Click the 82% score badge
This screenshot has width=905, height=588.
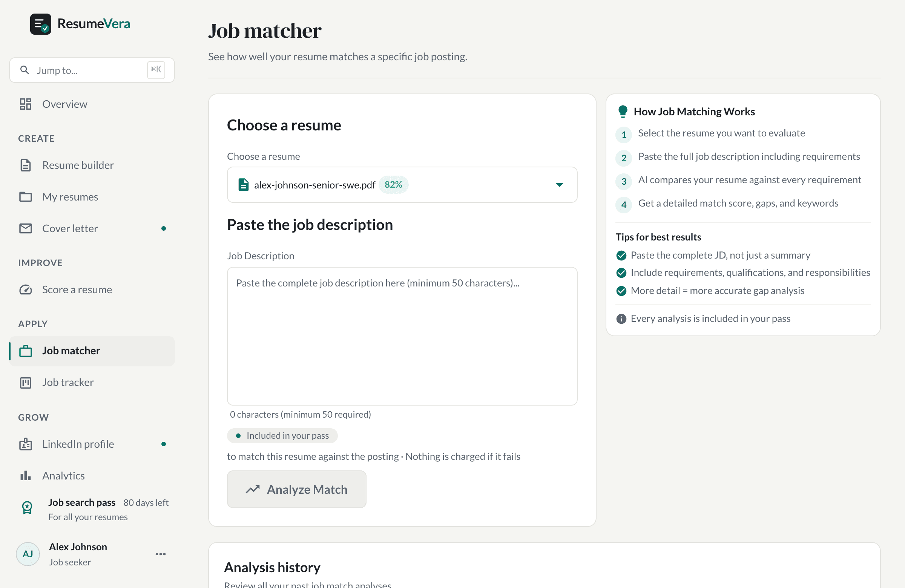point(393,184)
